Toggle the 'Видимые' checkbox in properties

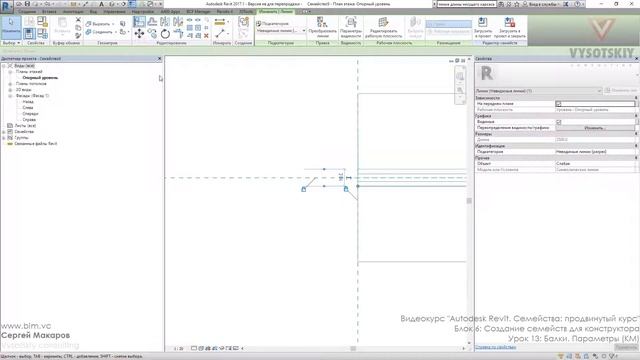559,122
